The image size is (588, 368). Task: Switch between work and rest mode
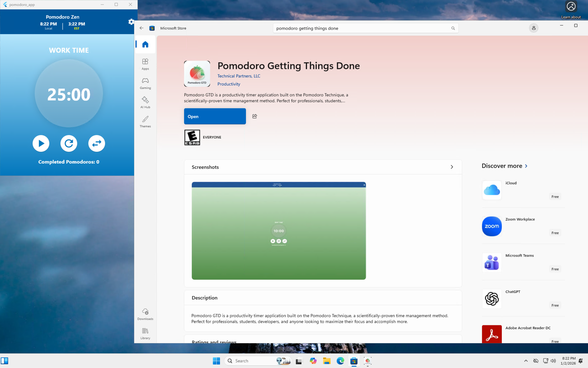click(x=97, y=143)
